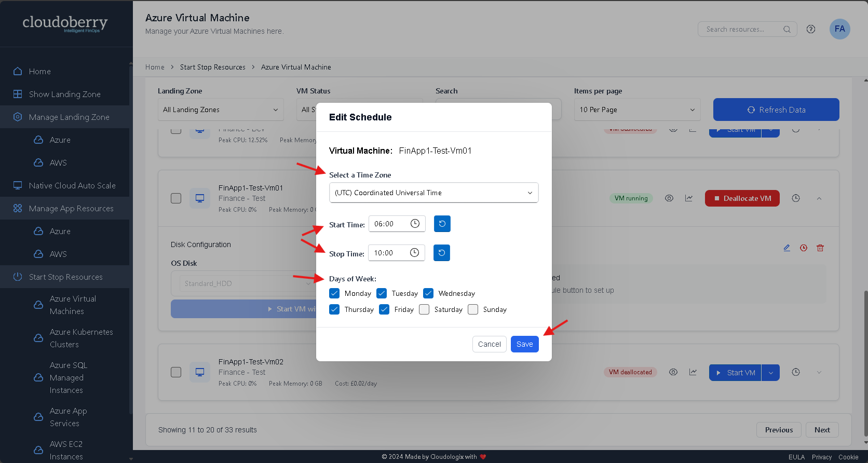Open Start VM dropdown arrow for FinApp1-Test-Vm02
Screen dimensions: 868x463
[771, 373]
